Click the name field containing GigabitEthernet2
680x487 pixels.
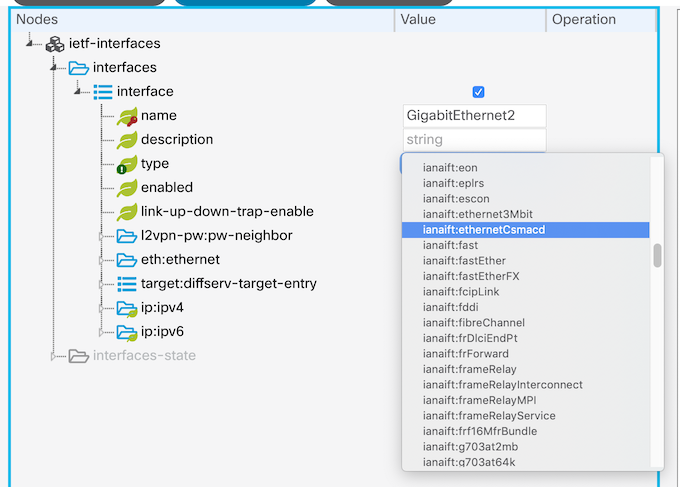point(474,116)
